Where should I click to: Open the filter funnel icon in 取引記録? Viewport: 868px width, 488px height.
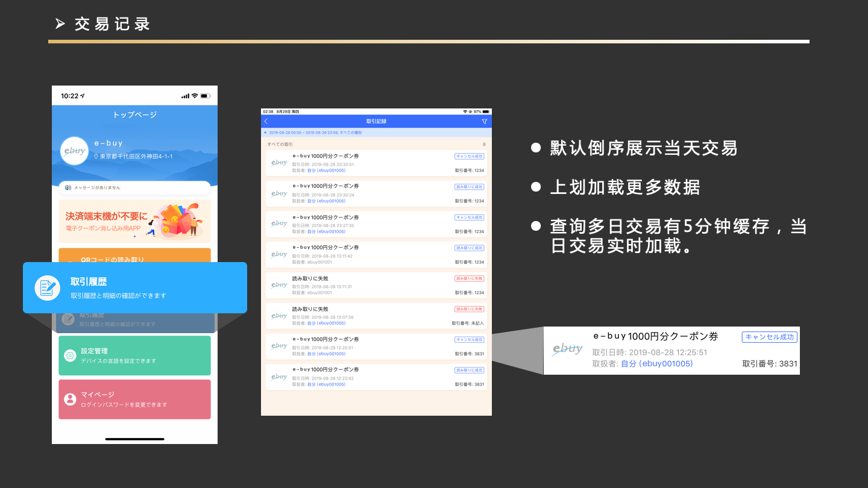pyautogui.click(x=484, y=121)
